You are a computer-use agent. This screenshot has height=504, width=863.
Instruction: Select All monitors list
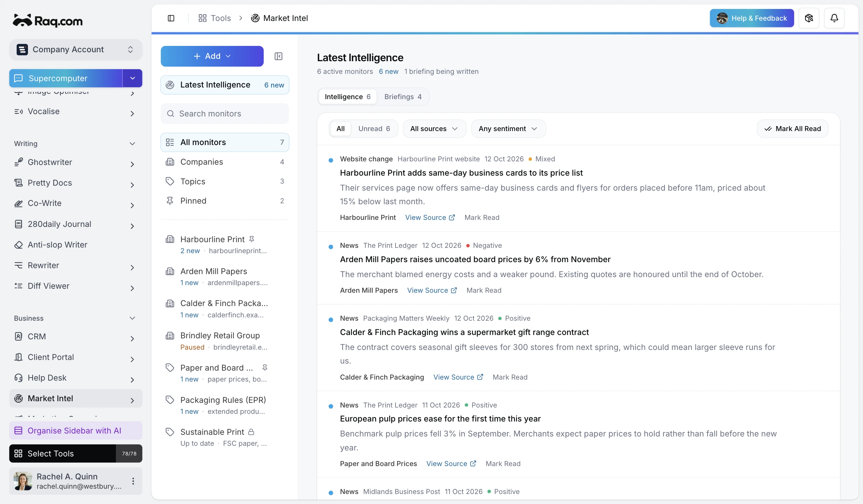(225, 142)
